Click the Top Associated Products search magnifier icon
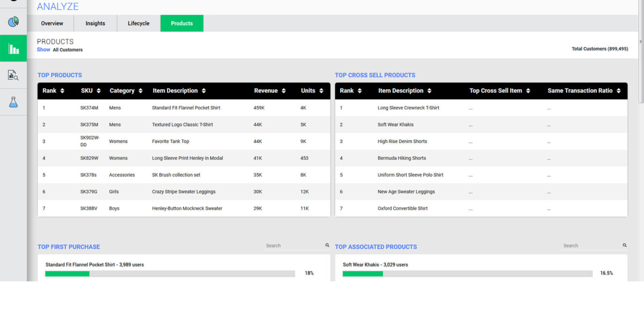Image resolution: width=644 pixels, height=322 pixels. coord(625,245)
